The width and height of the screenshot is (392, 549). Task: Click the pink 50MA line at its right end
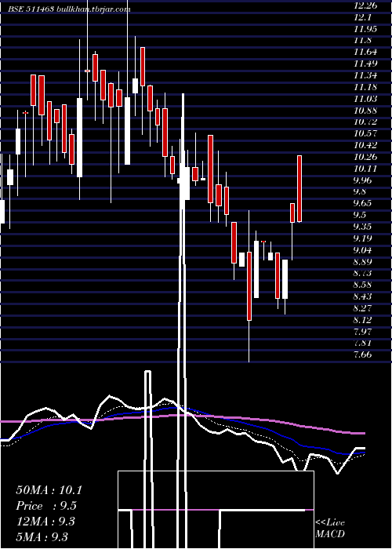click(x=362, y=434)
